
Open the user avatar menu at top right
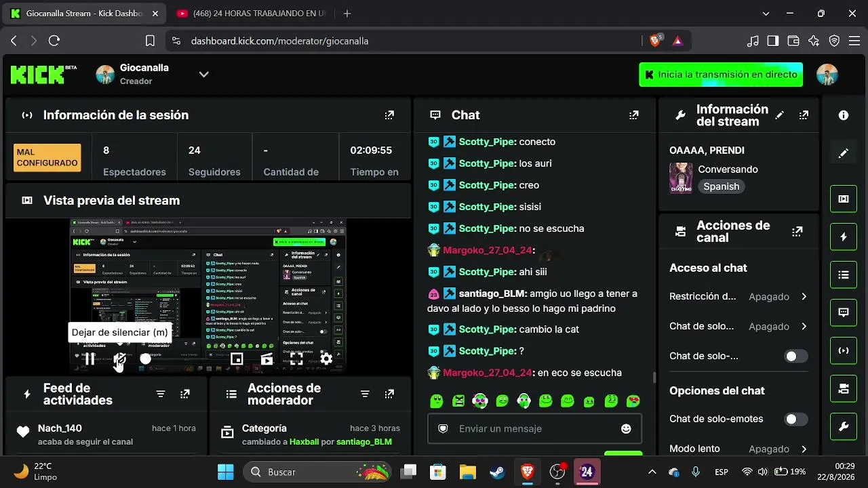827,75
